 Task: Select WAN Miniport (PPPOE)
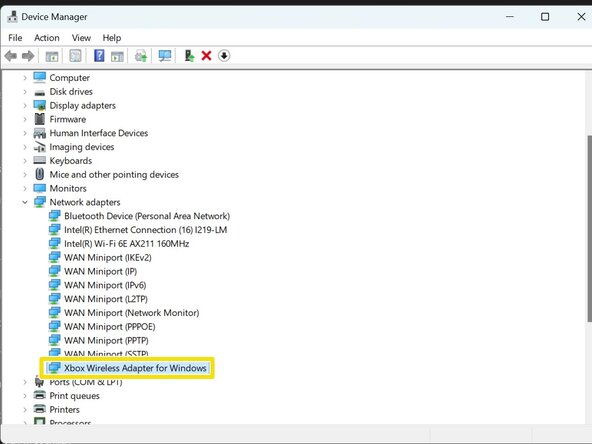click(109, 327)
